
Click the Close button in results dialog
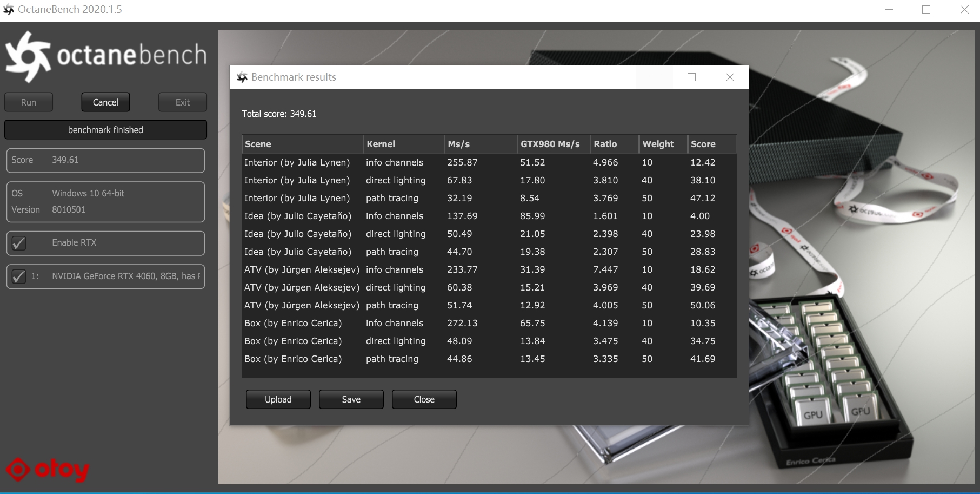pos(424,399)
